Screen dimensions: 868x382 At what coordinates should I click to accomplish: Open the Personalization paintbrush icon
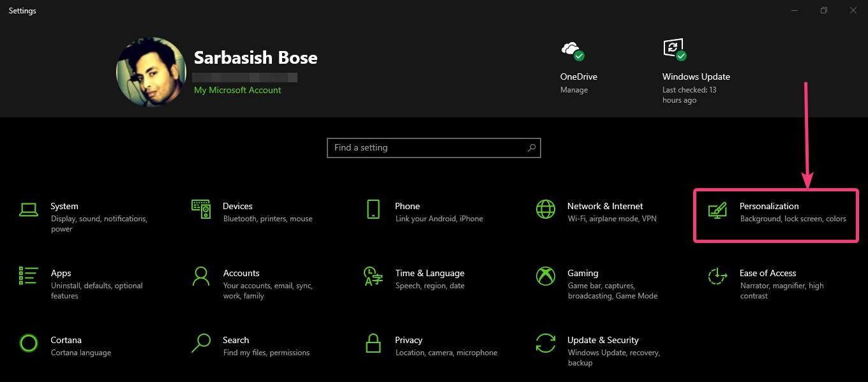click(717, 210)
